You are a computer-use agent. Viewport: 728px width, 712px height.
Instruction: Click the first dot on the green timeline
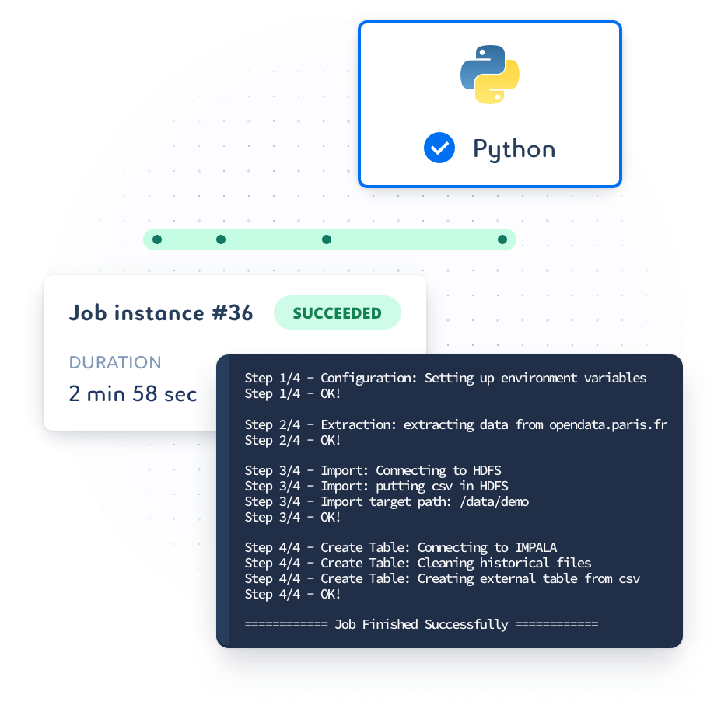pyautogui.click(x=157, y=239)
